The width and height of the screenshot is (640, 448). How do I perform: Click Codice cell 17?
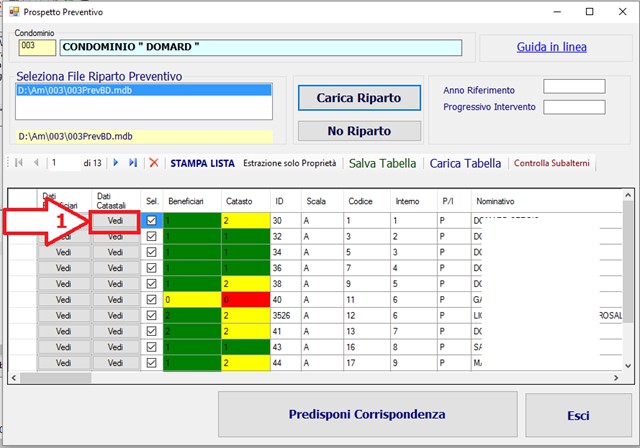(x=367, y=363)
